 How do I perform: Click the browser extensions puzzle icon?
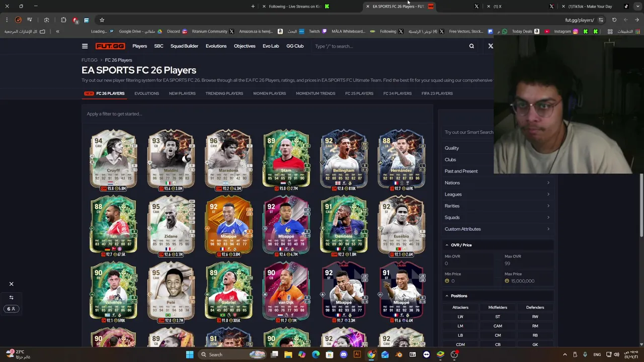(x=63, y=20)
